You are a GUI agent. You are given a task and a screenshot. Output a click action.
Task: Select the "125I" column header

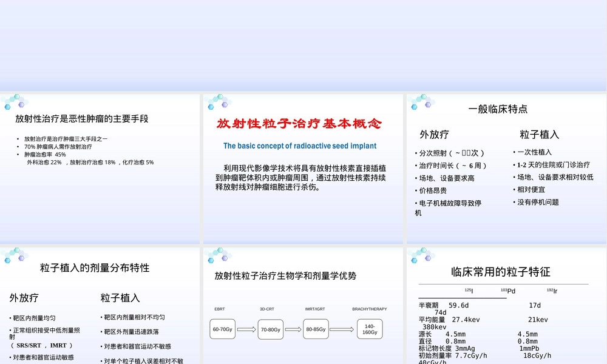469,291
